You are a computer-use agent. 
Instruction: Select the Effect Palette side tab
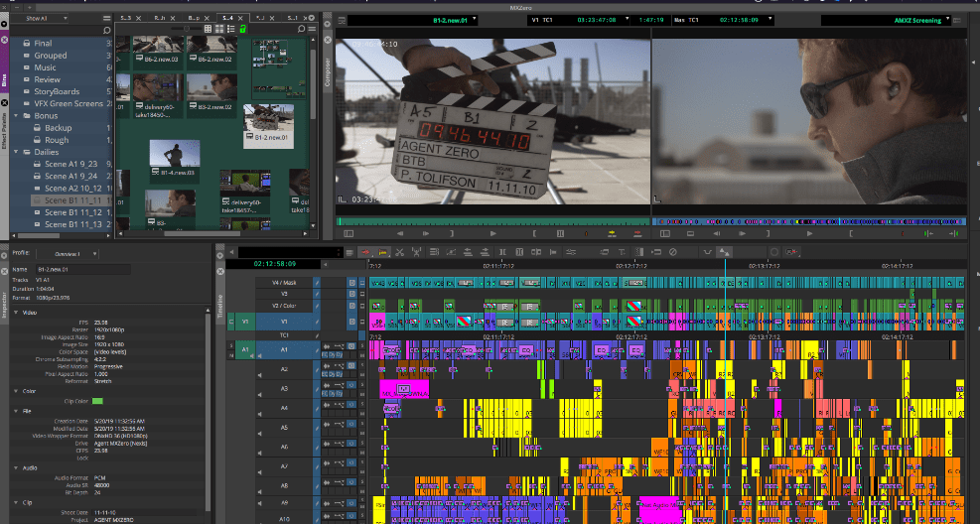5,128
